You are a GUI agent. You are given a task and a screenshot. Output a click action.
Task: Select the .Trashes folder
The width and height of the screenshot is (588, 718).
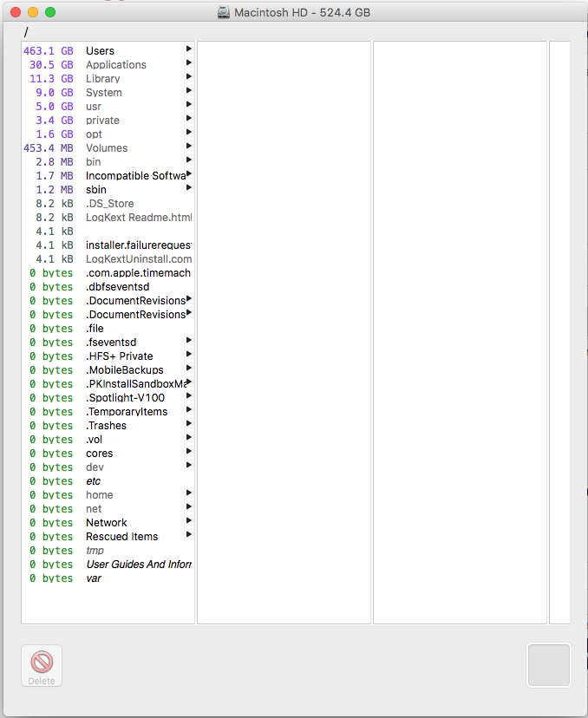pos(107,426)
